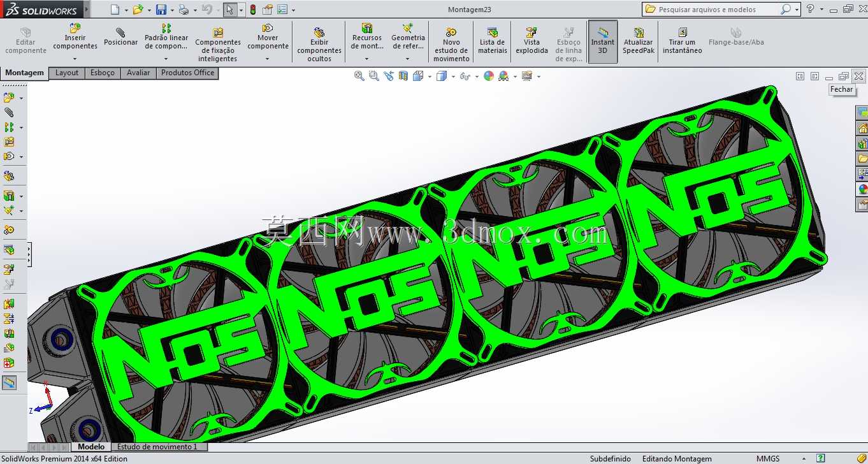Click the status bar help question mark icon
Screen dimensions: 868x464
click(x=821, y=459)
